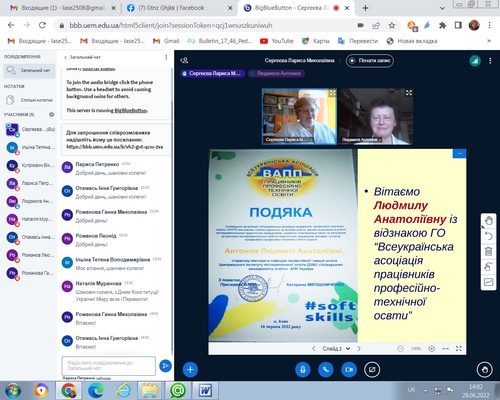
Task: Click the BigBlueButton link in chat
Action: [131, 110]
